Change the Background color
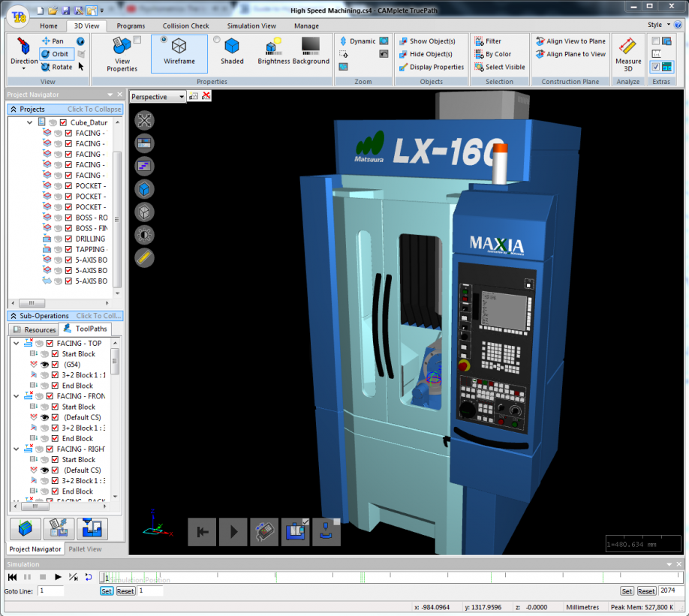The image size is (689, 616). 311,52
